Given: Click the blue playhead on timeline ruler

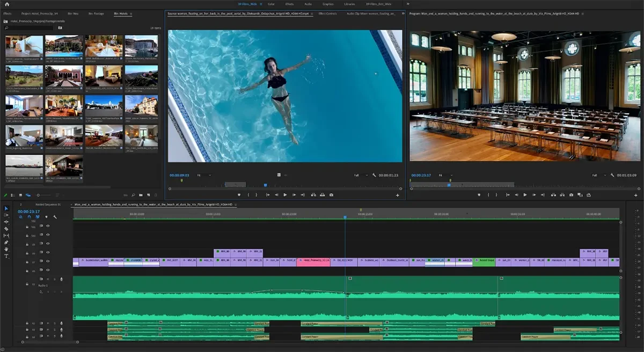Looking at the screenshot, I should [345, 217].
